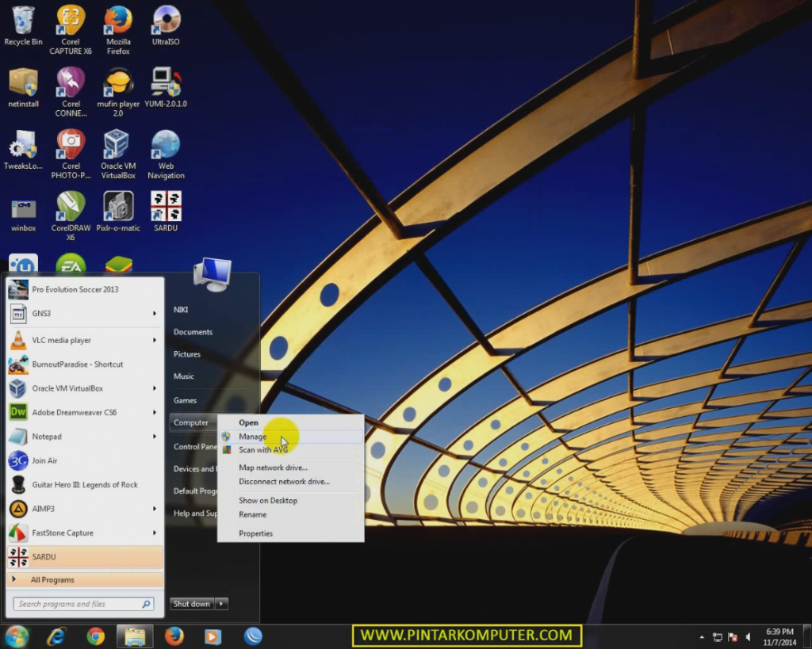The width and height of the screenshot is (812, 649).
Task: Expand the AIMP3 jump list arrow
Action: pos(155,509)
